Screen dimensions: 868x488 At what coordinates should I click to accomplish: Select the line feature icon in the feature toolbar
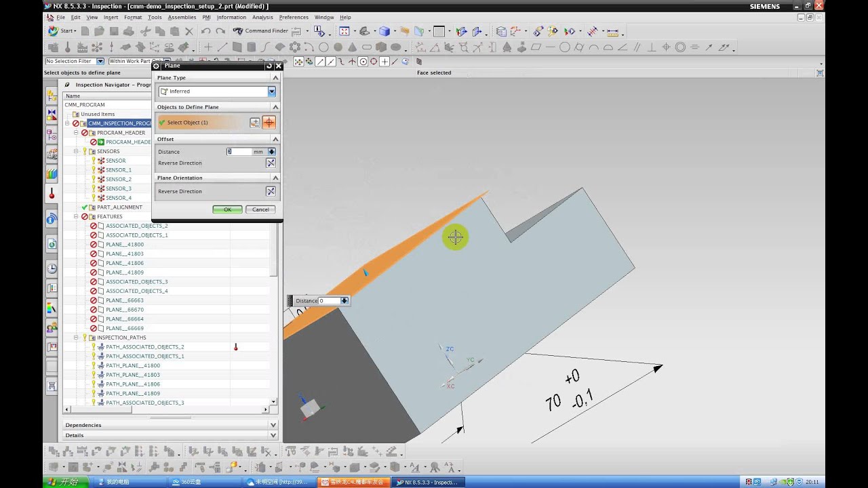[x=222, y=47]
